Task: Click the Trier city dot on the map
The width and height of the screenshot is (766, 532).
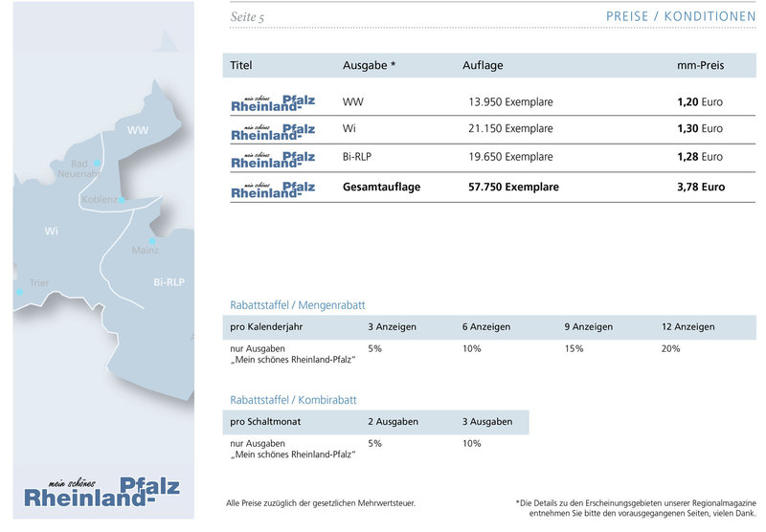Action: (x=18, y=292)
